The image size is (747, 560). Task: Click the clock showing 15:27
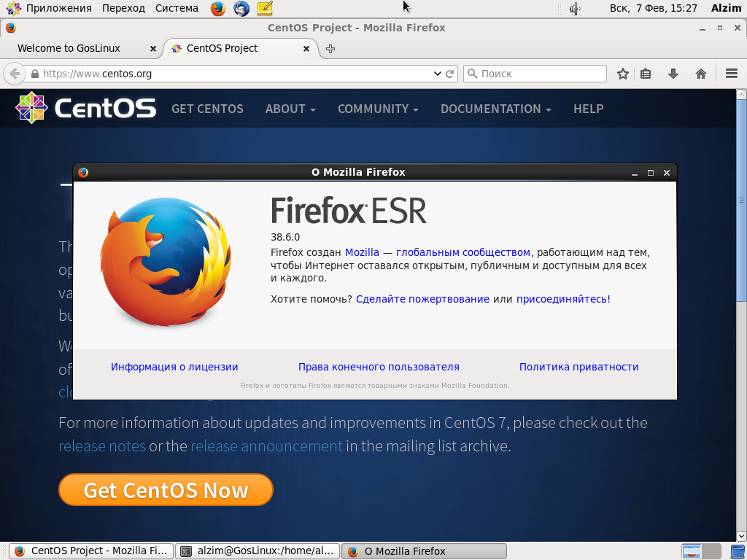[x=653, y=8]
